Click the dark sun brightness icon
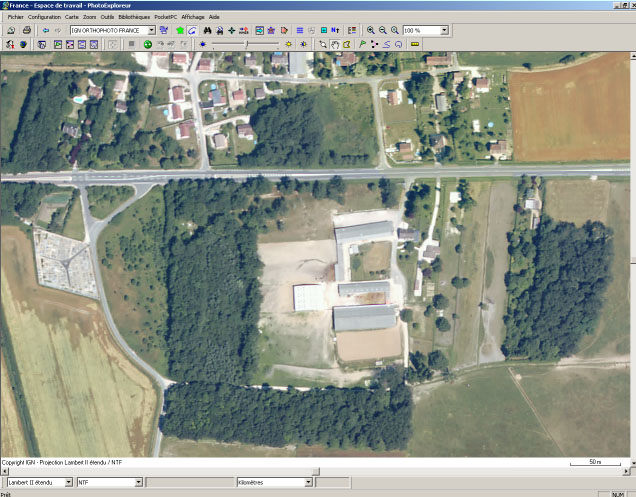636x497 pixels. 203,44
